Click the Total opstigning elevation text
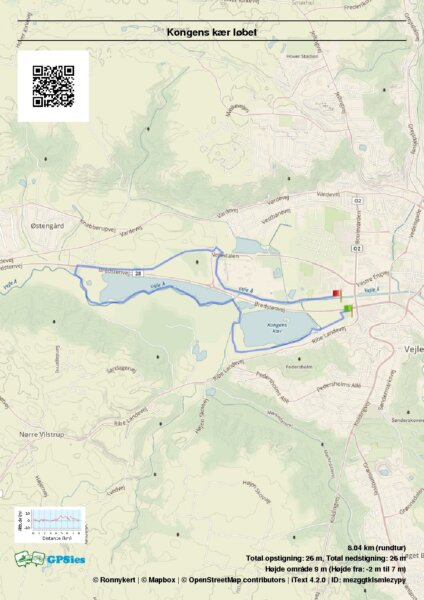The width and height of the screenshot is (424, 600). point(285,558)
